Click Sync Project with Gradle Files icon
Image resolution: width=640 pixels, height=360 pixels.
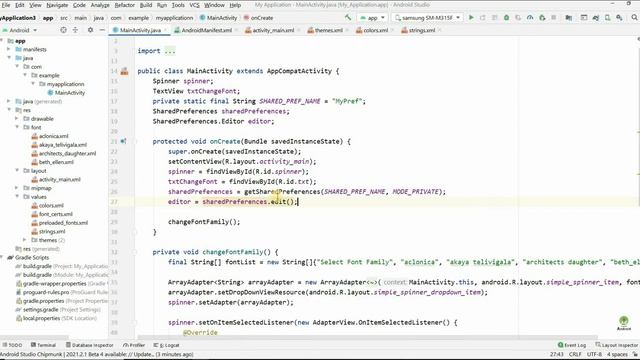596,18
